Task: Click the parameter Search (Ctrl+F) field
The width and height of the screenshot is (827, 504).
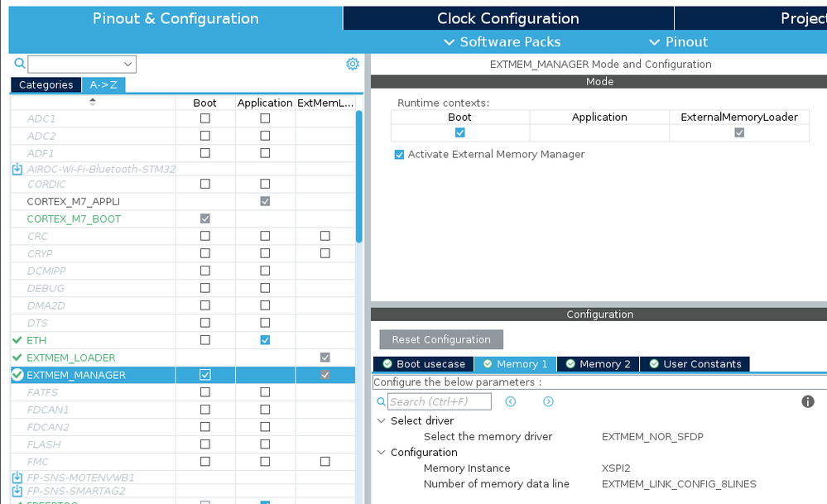Action: pos(440,401)
